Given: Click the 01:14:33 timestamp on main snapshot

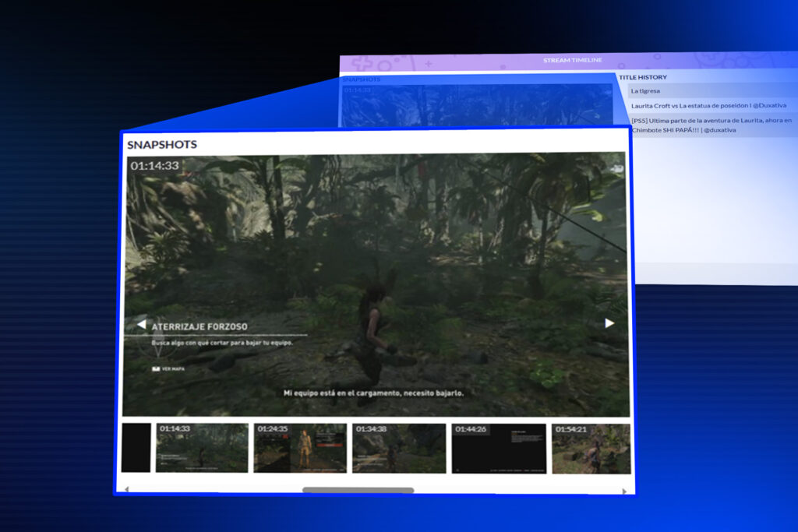Looking at the screenshot, I should 155,166.
